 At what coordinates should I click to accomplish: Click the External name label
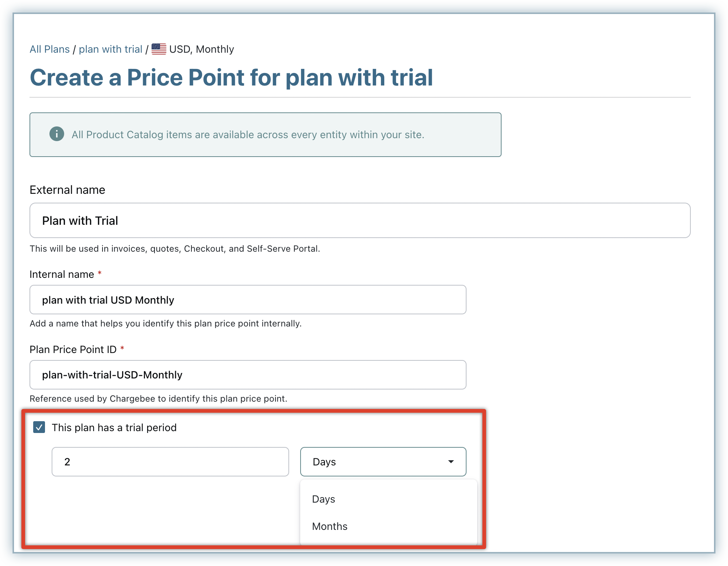point(67,190)
